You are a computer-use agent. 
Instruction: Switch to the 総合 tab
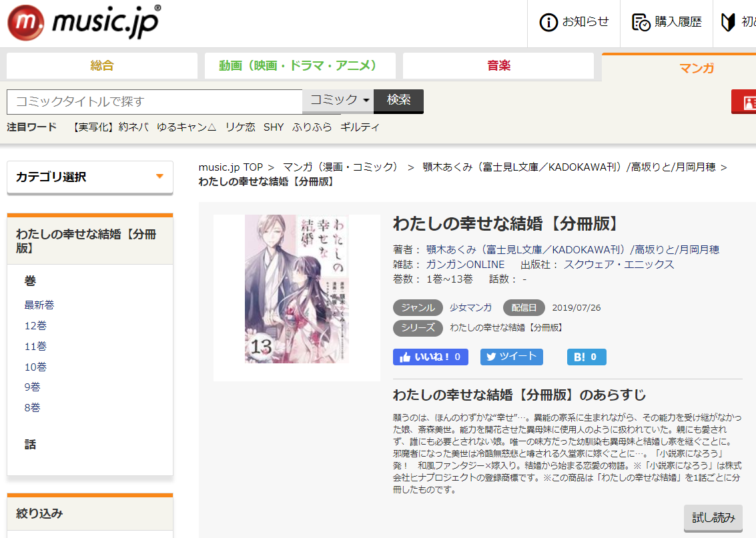pos(101,65)
